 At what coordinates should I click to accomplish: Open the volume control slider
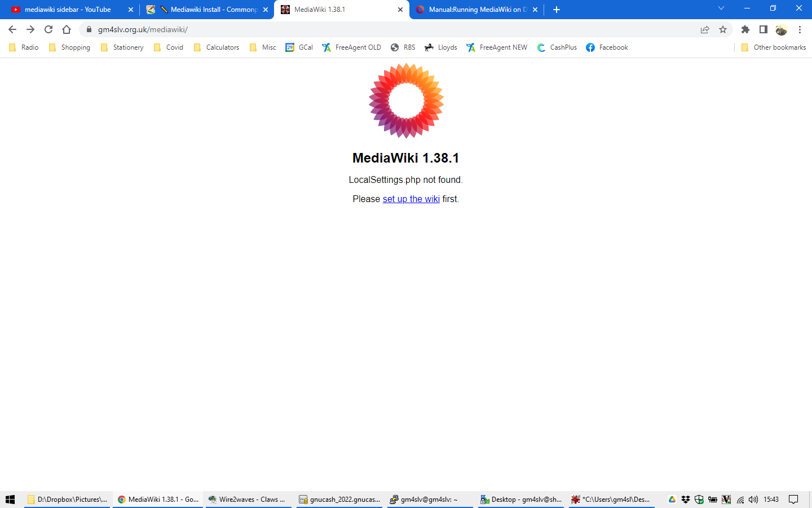(753, 499)
